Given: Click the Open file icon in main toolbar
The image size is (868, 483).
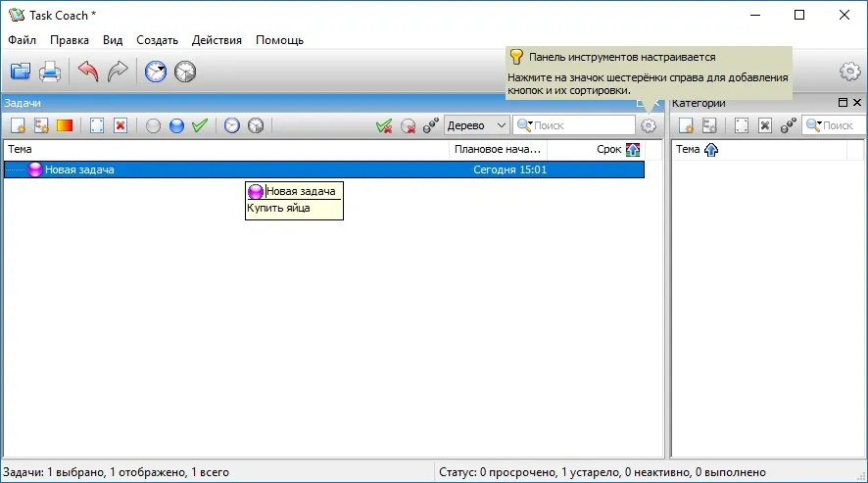Looking at the screenshot, I should (21, 72).
